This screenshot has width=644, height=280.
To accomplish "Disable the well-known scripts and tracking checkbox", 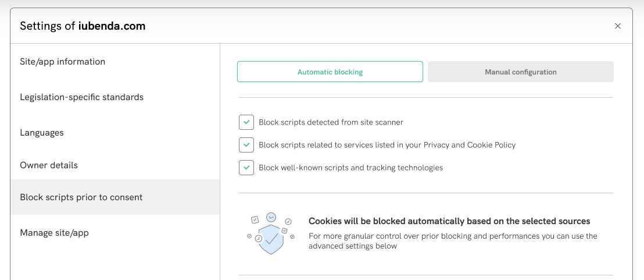I will pos(246,168).
